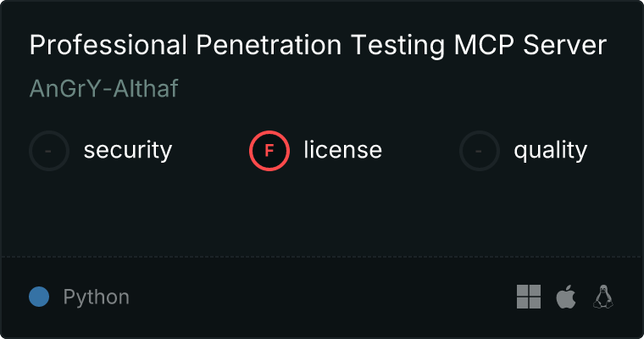Image resolution: width=644 pixels, height=339 pixels.
Task: Click the quality grade dash badge
Action: (480, 151)
